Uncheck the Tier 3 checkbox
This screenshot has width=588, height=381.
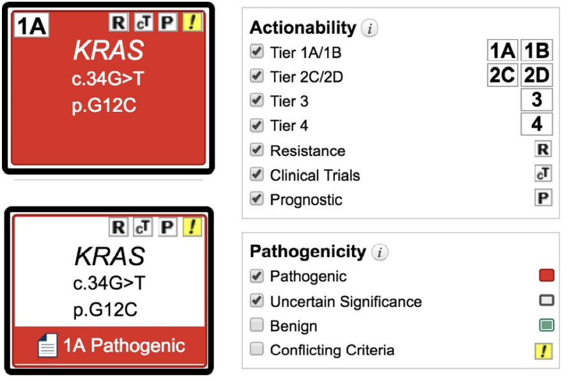(x=257, y=100)
